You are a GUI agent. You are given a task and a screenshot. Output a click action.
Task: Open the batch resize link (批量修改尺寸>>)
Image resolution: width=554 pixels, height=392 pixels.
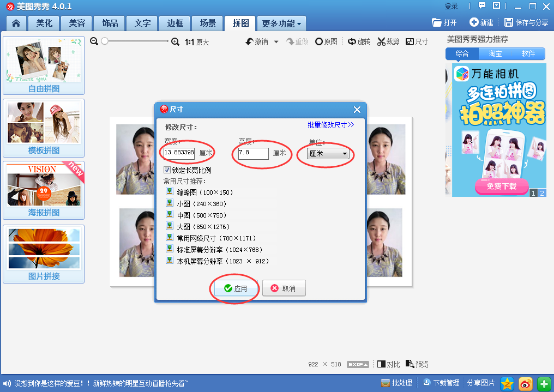[x=331, y=125]
